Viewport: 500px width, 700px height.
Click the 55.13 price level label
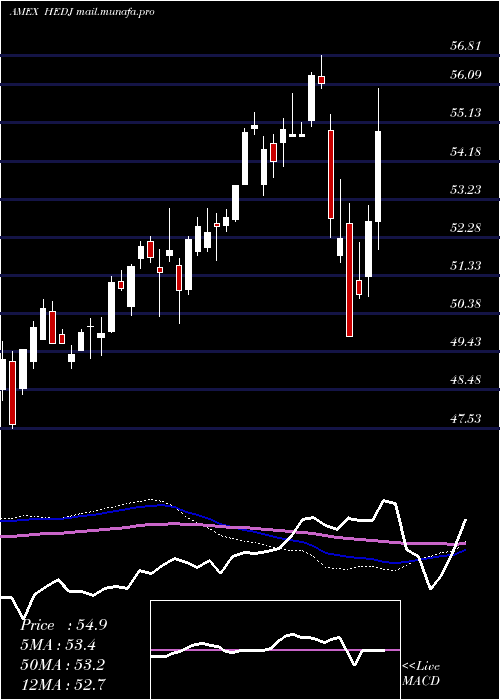(465, 113)
